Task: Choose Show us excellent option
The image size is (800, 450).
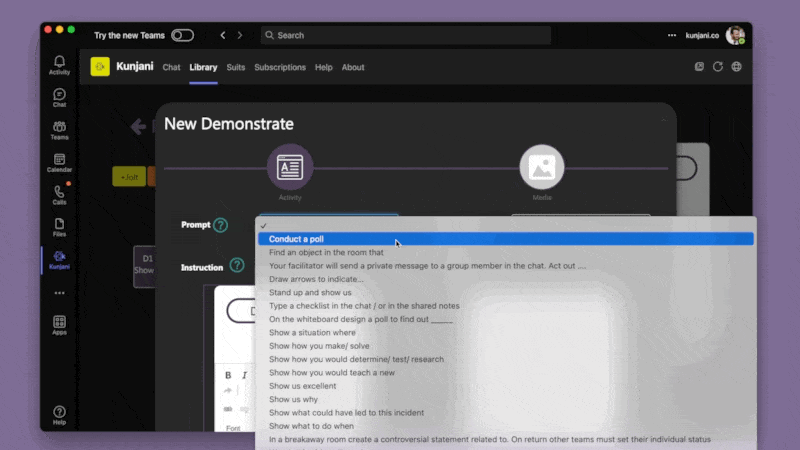Action: click(x=506, y=386)
